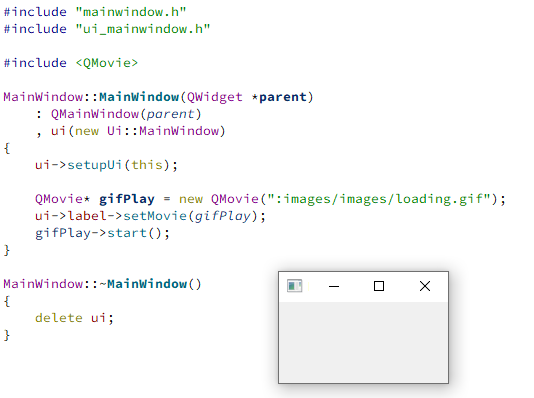Click "Ui::MainWindow" in the initializer
The image size is (534, 398).
pyautogui.click(x=162, y=131)
